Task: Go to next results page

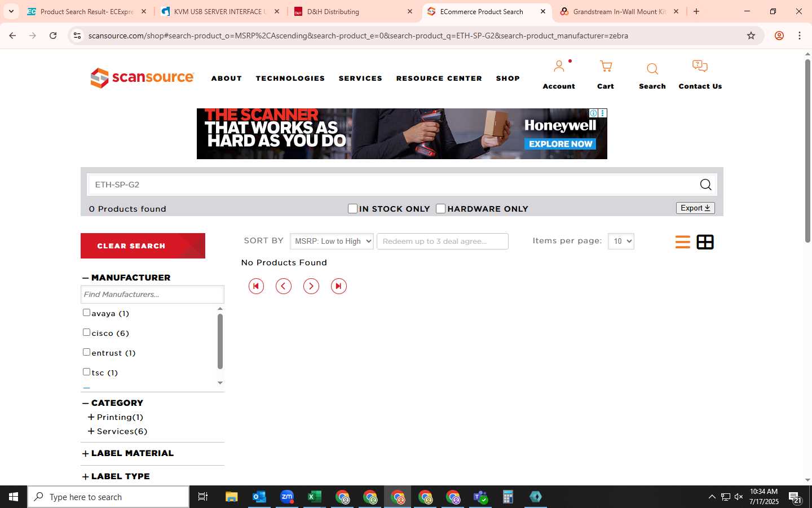Action: (311, 286)
